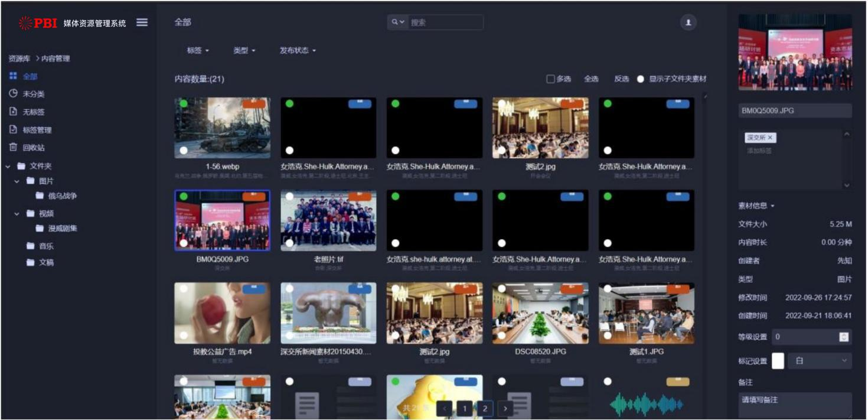Go to page 2 in pagination
The height and width of the screenshot is (420, 868).
(485, 408)
